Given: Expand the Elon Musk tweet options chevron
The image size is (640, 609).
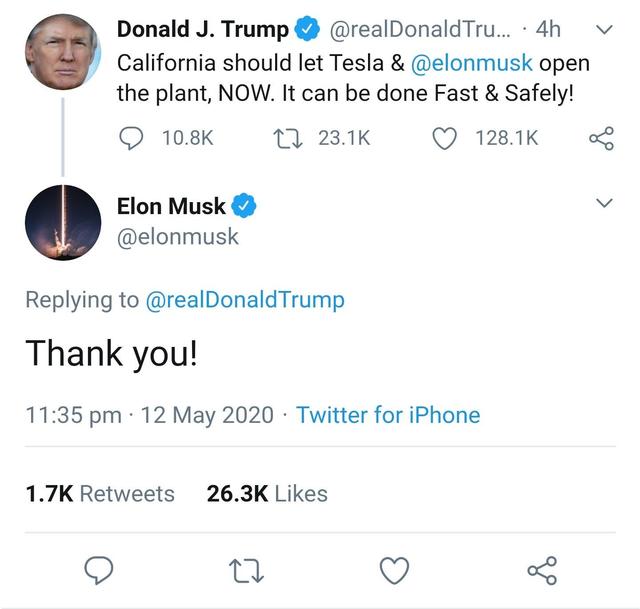Looking at the screenshot, I should point(603,204).
